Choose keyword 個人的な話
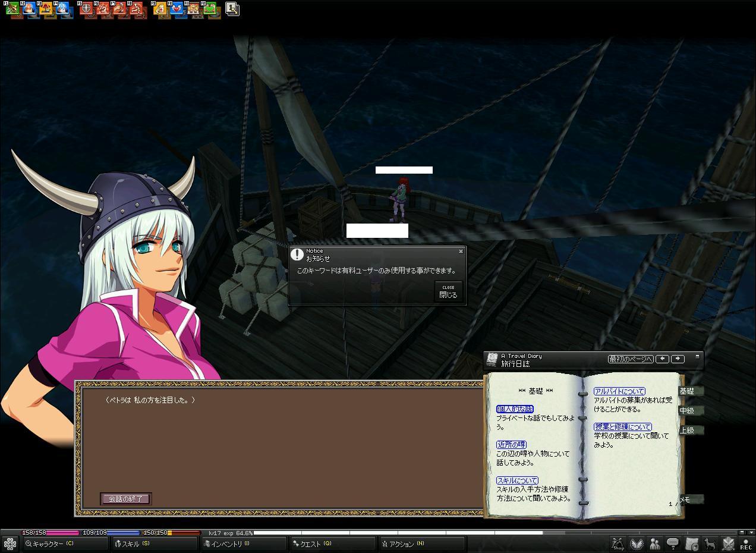756x553 pixels. (515, 409)
